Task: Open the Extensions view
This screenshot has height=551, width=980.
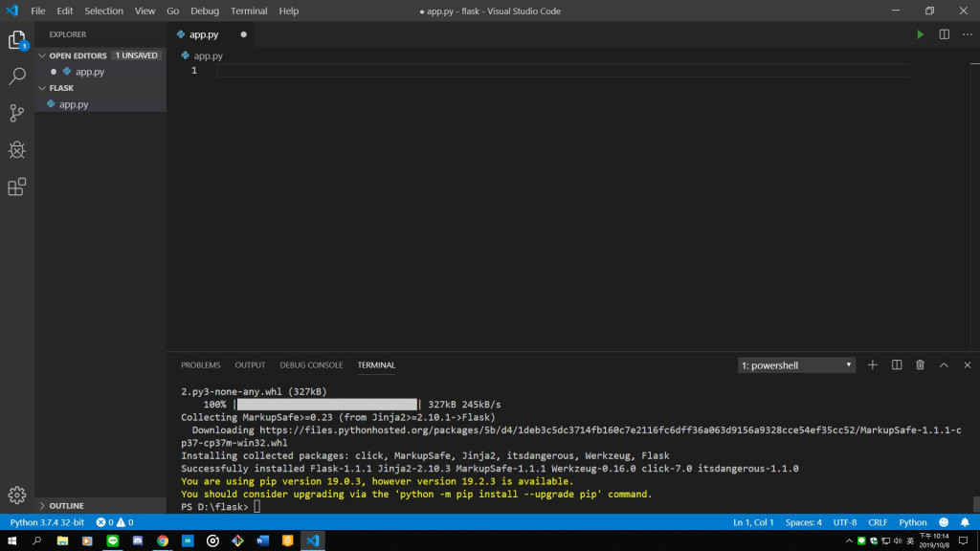Action: (x=17, y=187)
